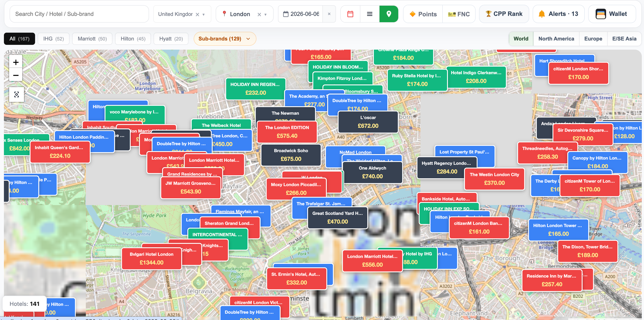Image resolution: width=644 pixels, height=320 pixels.
Task: Open the country dropdown arrow
Action: (203, 15)
